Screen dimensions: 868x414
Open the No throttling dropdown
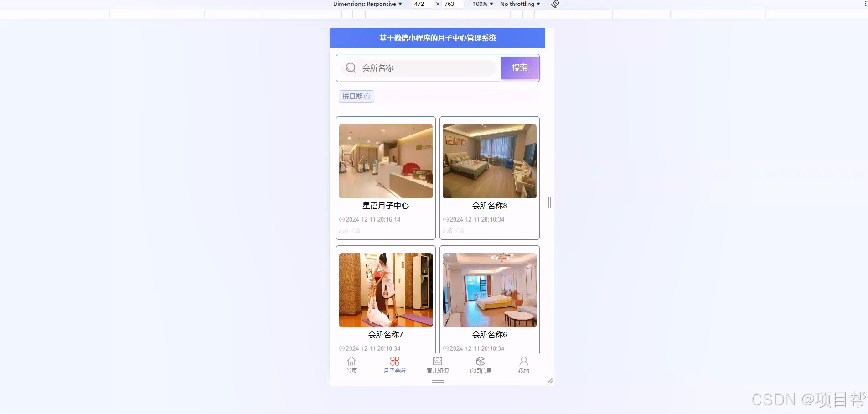tap(519, 4)
